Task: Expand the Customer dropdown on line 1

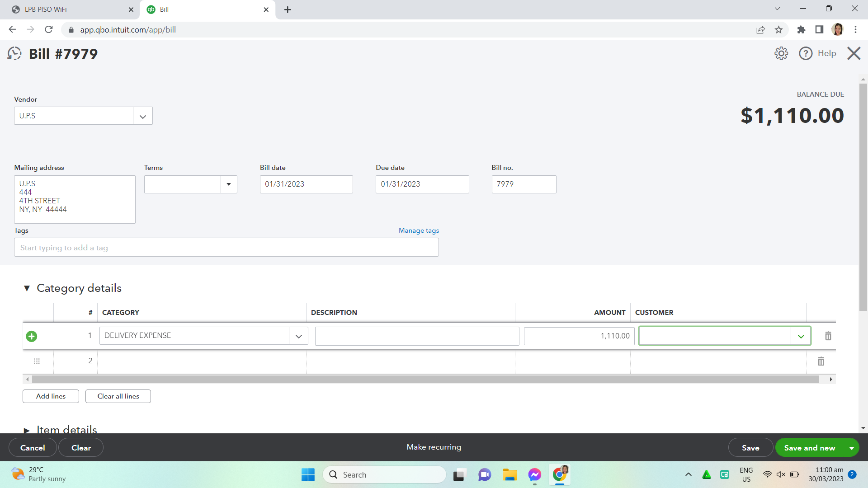Action: [801, 336]
